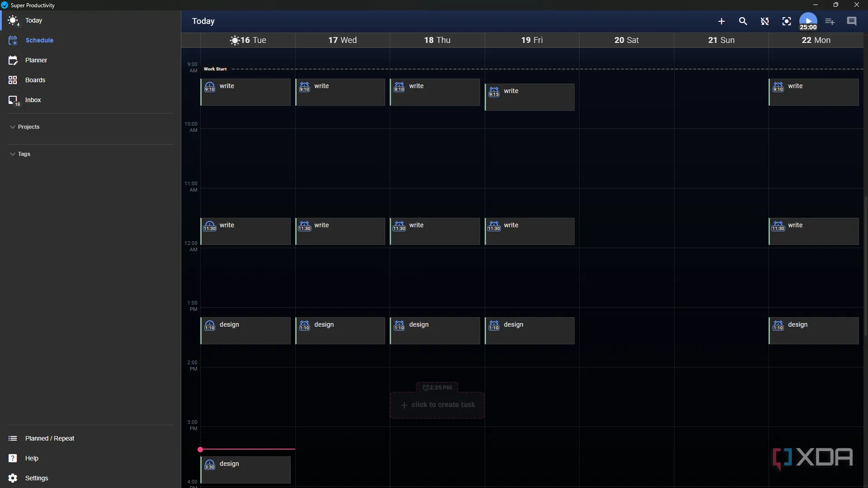This screenshot has width=868, height=488.
Task: Open Friday's 9:15 write task
Action: point(529,97)
